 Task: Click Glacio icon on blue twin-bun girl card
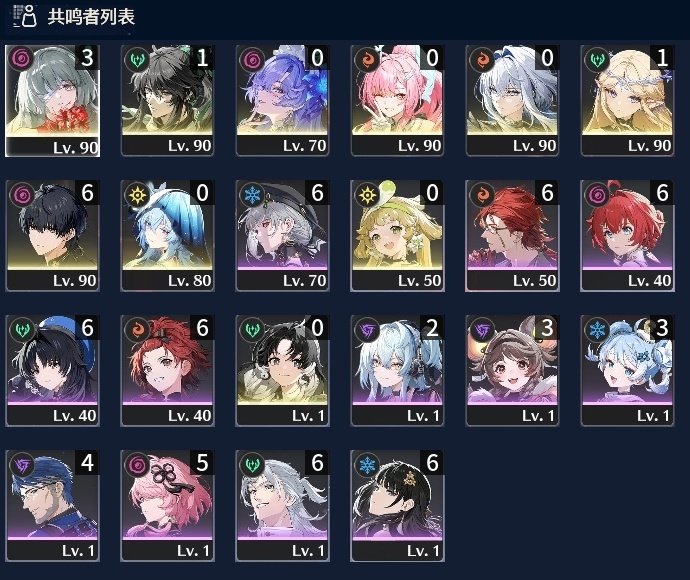pyautogui.click(x=597, y=329)
